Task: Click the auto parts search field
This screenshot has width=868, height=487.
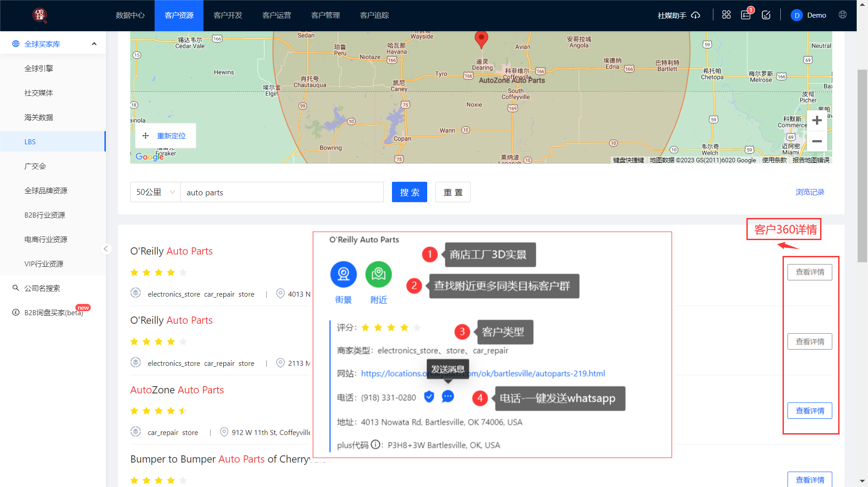Action: click(282, 192)
